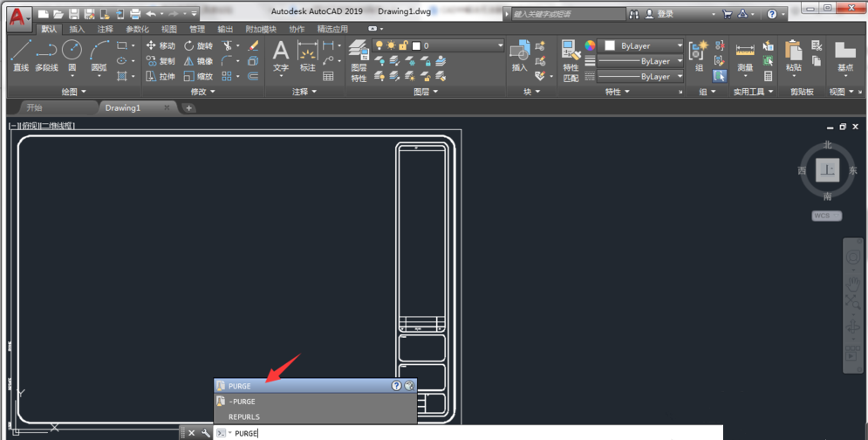
Task: Click the keyword search input box
Action: [x=567, y=14]
